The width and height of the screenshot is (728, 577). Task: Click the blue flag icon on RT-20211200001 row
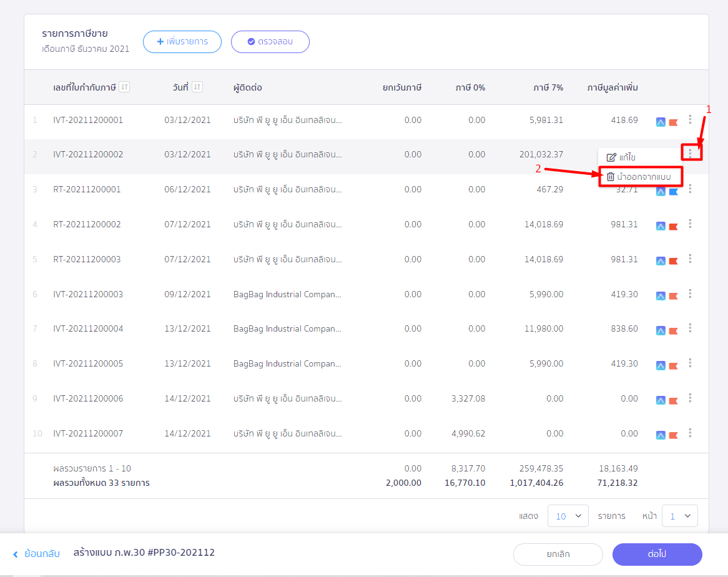(674, 192)
